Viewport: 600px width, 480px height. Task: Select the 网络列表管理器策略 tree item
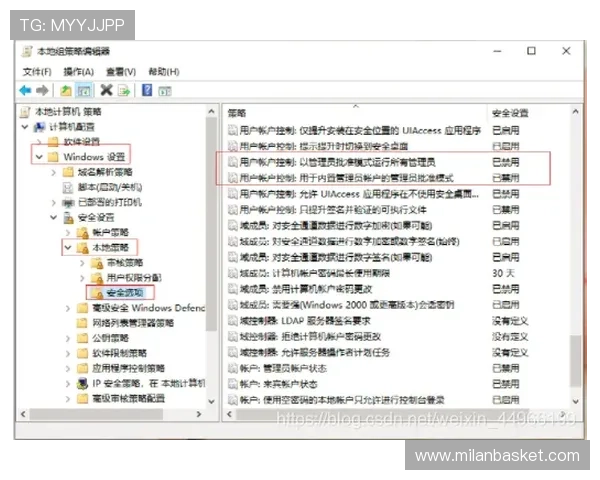click(x=132, y=323)
